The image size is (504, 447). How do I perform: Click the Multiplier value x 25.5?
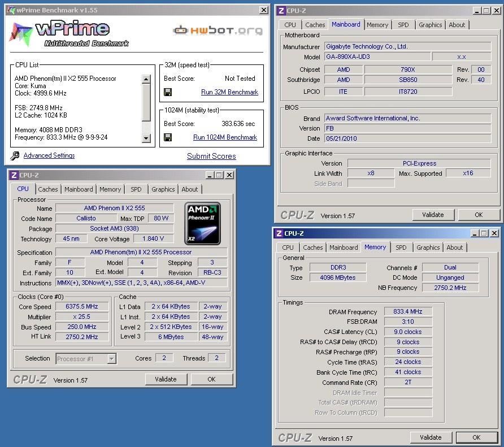[82, 317]
